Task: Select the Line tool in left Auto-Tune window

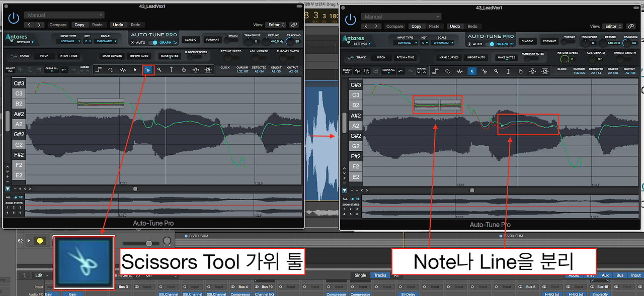Action: (x=99, y=70)
